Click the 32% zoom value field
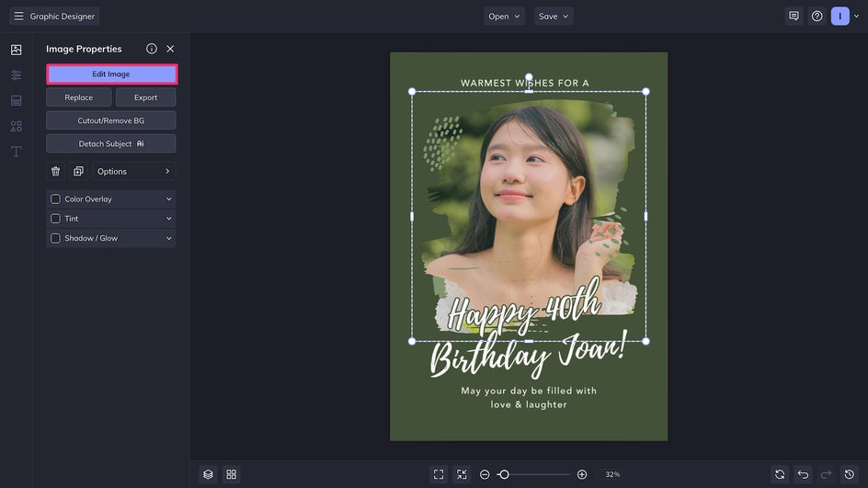This screenshot has width=868, height=488. [612, 474]
